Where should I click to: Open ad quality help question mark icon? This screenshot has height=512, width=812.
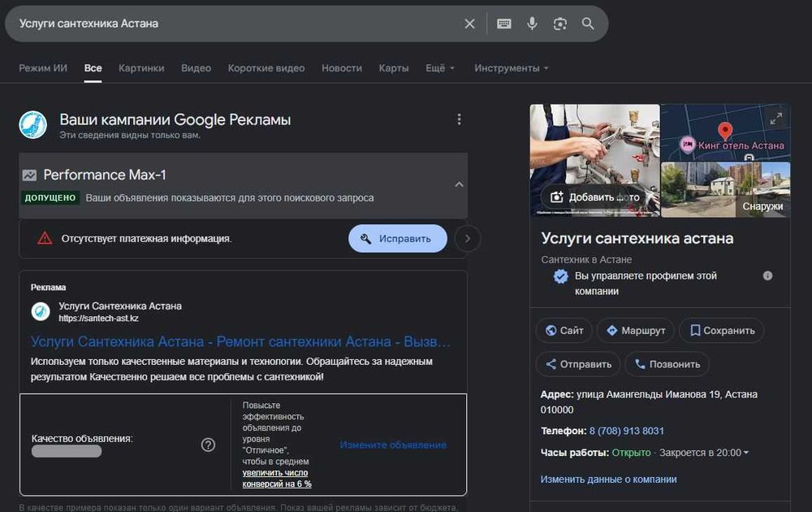coord(208,445)
